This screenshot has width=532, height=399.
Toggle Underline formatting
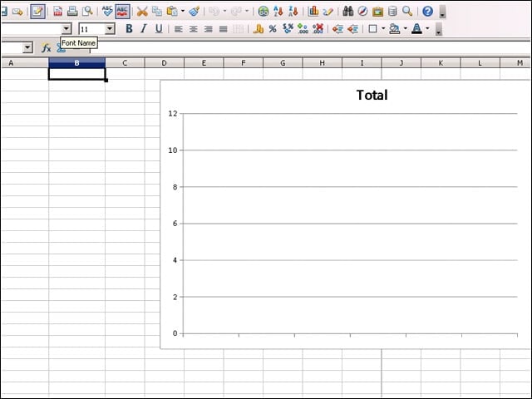159,29
